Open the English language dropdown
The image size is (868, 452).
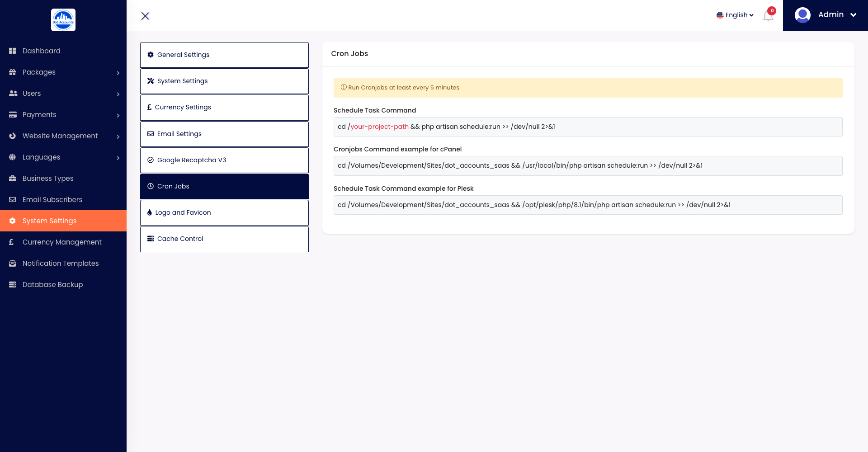point(735,15)
